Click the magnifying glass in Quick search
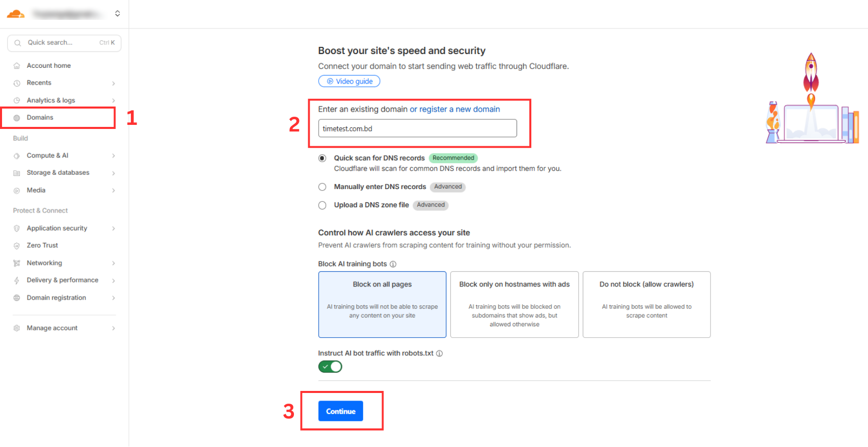The height and width of the screenshot is (447, 868). tap(18, 42)
